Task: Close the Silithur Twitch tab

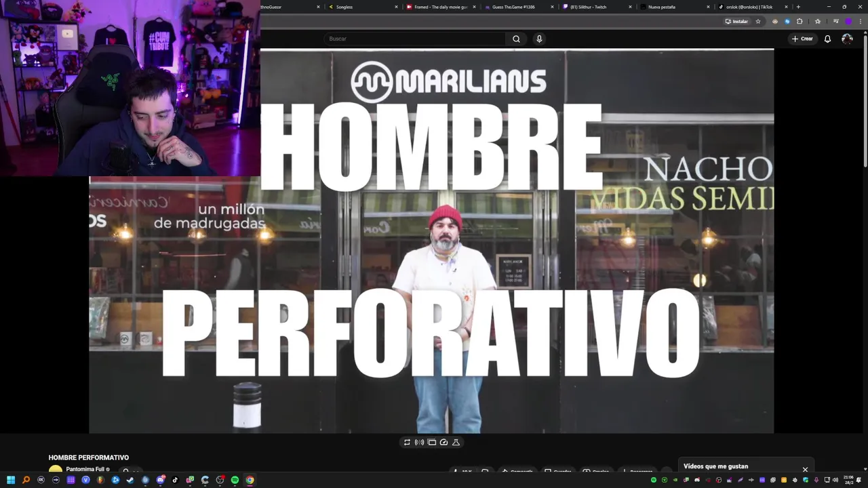Action: (630, 7)
